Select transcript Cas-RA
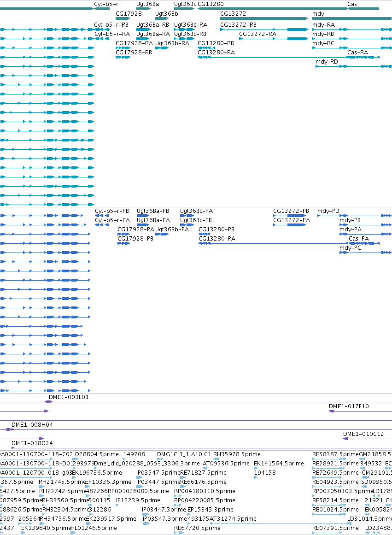 (x=357, y=53)
